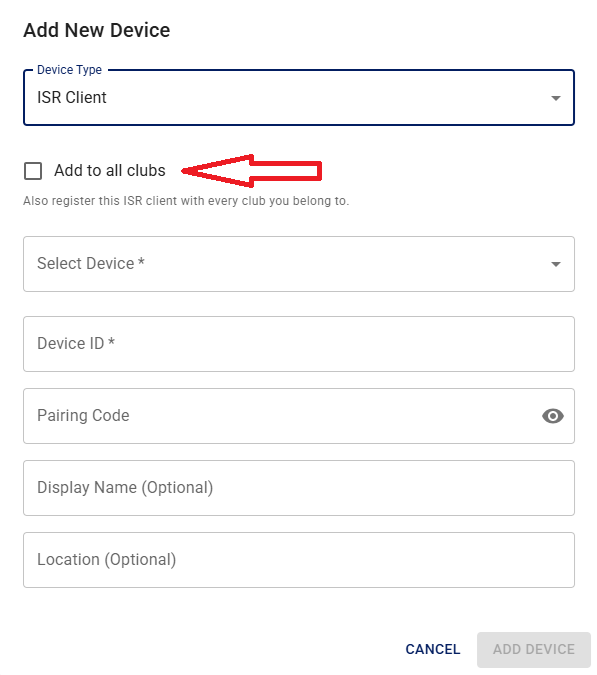Viewport: 597px width, 675px height.
Task: Expand the Select Device caret arrow
Action: click(x=556, y=264)
